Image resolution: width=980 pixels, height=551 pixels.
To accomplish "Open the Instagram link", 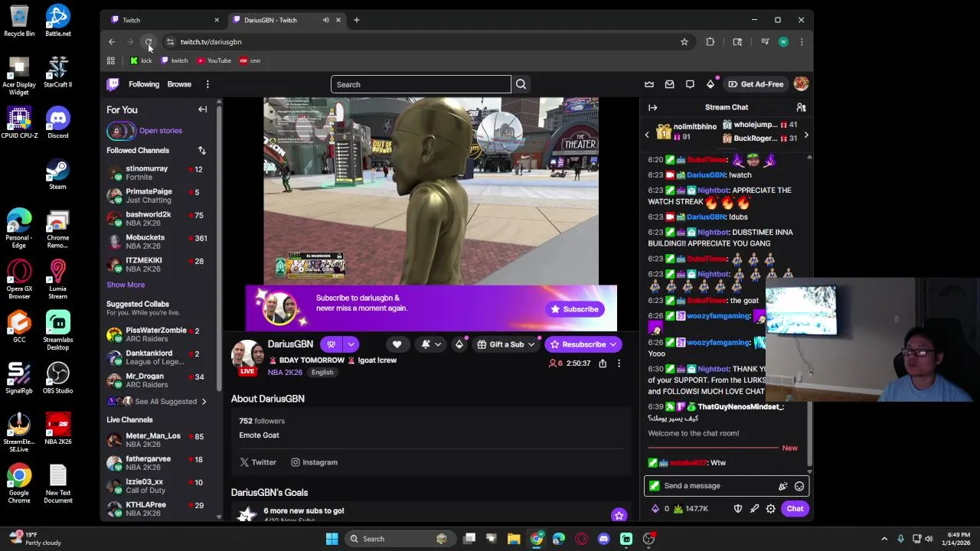I will click(314, 462).
